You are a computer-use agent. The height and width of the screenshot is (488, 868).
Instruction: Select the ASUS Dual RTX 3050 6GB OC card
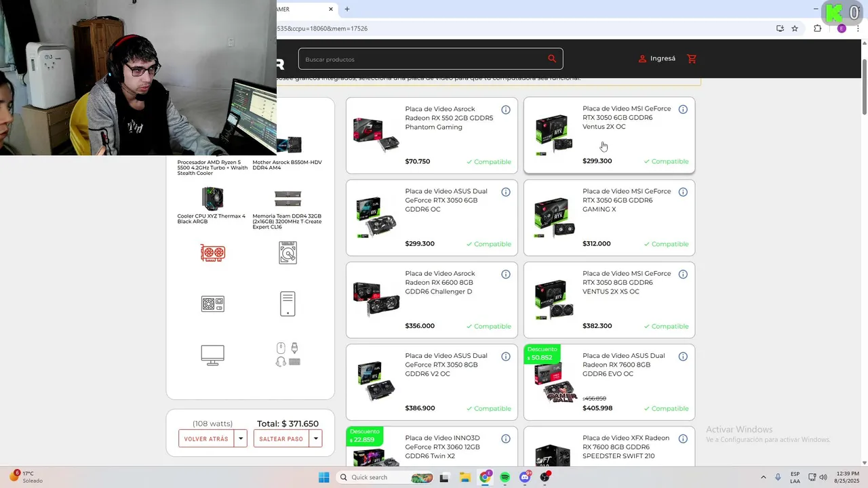pos(432,218)
